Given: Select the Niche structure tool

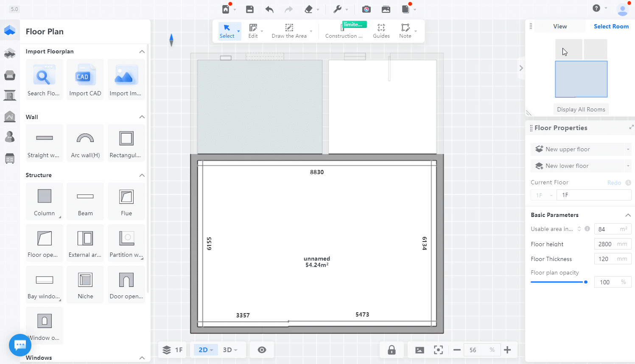Looking at the screenshot, I should [85, 284].
